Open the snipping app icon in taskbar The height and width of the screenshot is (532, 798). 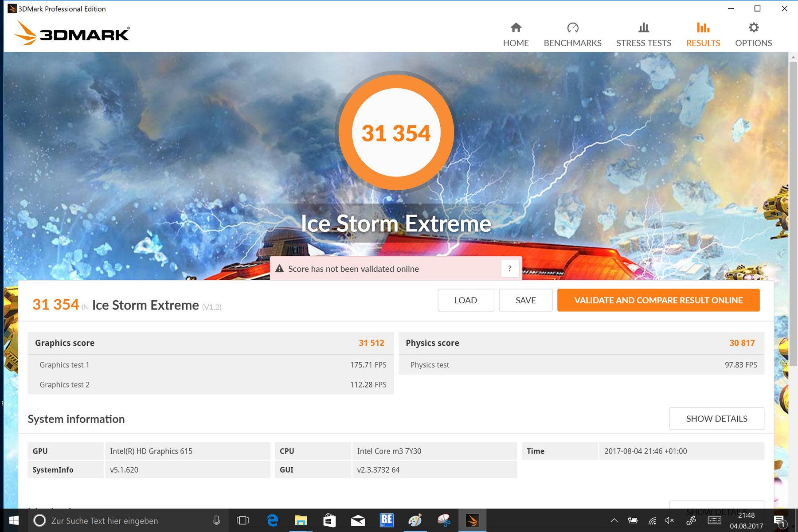(444, 520)
